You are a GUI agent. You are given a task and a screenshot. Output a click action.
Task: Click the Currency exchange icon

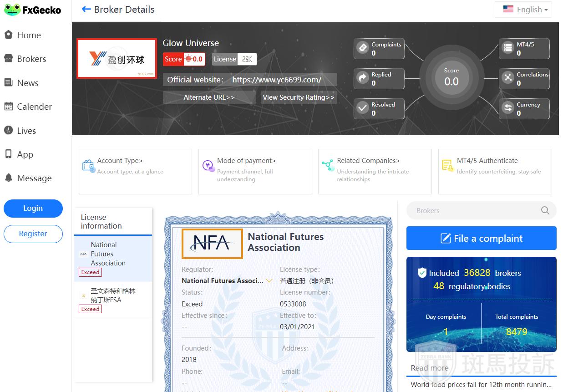507,108
